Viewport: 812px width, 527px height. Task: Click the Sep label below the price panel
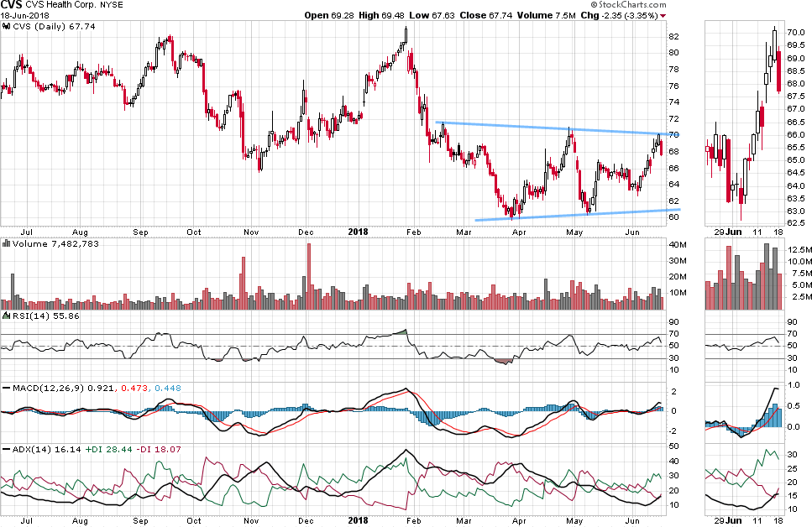click(140, 232)
